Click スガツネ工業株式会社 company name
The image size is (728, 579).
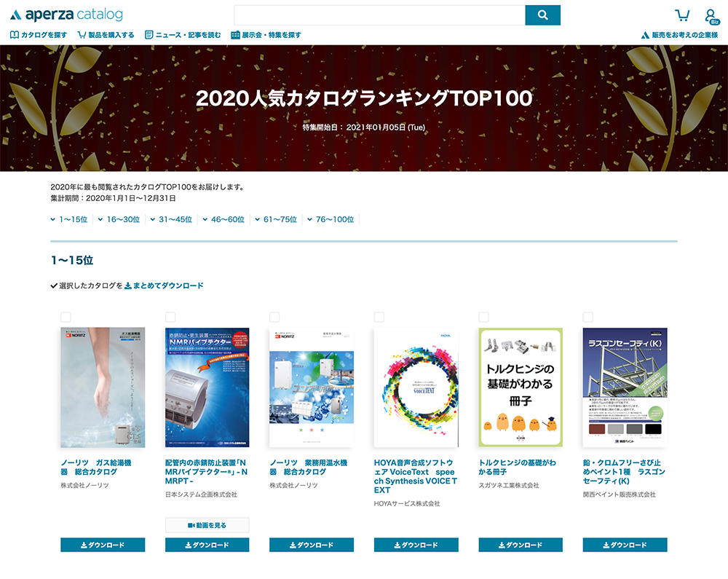[509, 485]
